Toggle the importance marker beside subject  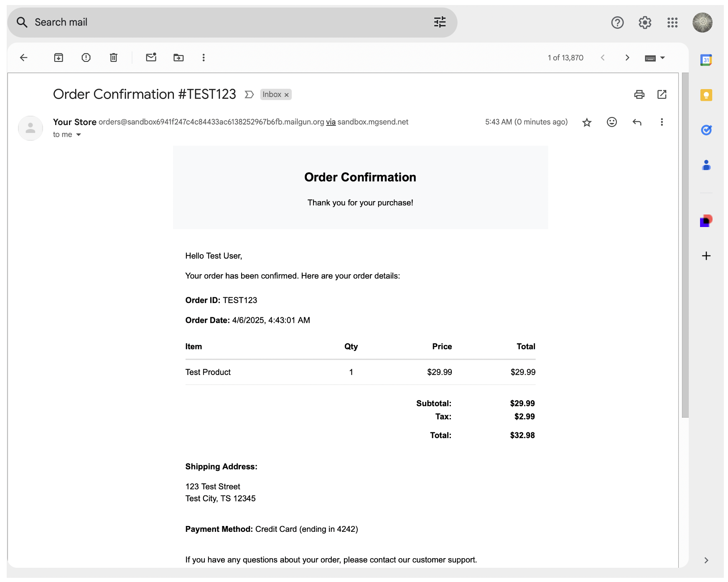(x=249, y=94)
